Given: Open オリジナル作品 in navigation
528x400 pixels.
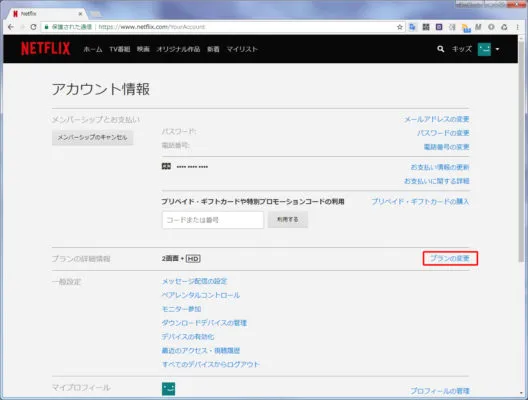Looking at the screenshot, I should click(178, 49).
